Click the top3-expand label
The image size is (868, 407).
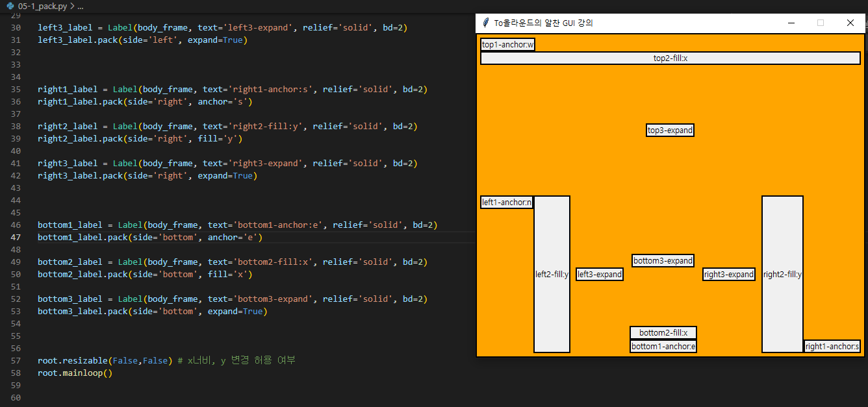tap(670, 130)
